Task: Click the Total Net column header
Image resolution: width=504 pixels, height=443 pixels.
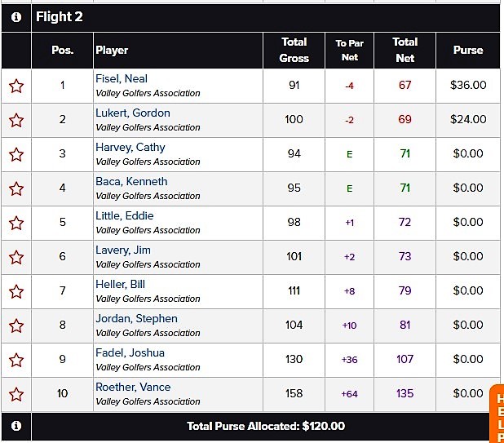Action: point(405,51)
